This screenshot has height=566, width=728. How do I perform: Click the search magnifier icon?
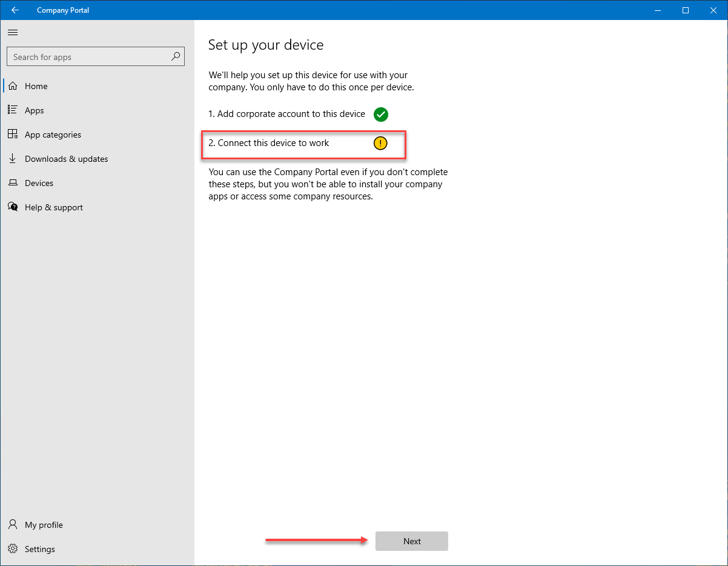click(x=175, y=56)
